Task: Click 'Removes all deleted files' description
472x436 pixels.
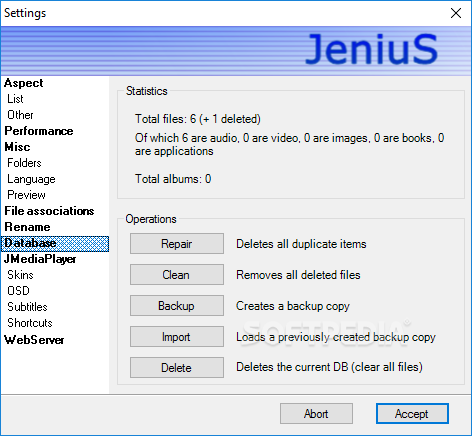Action: pos(298,275)
